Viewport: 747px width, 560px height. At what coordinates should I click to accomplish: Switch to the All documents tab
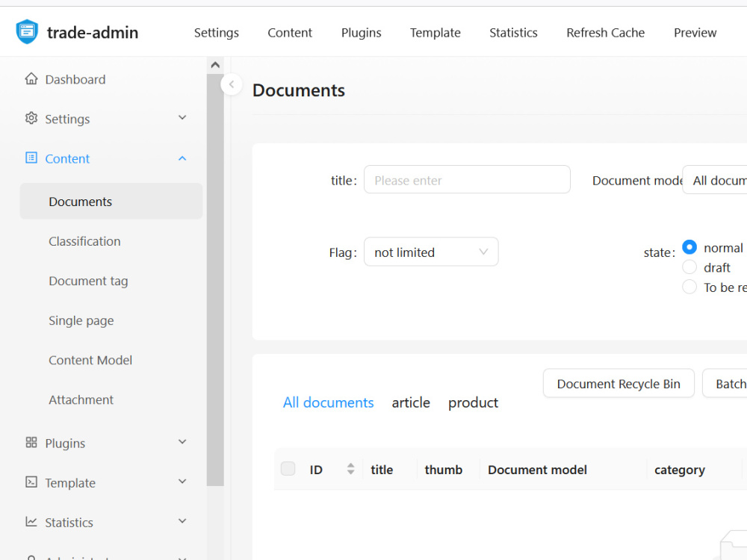[328, 402]
